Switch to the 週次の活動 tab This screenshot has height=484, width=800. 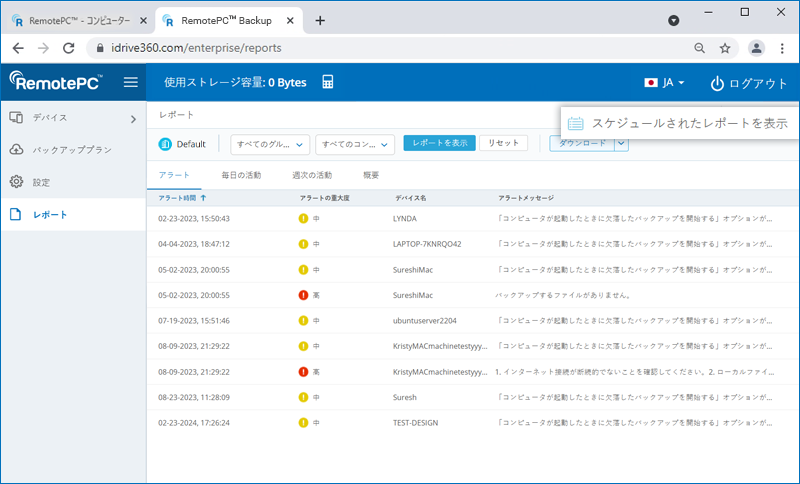tap(312, 175)
